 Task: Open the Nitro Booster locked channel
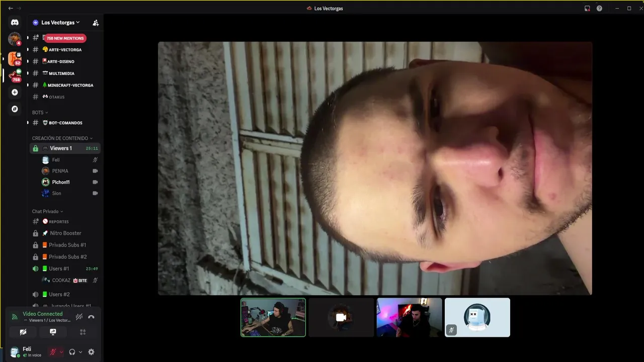click(65, 233)
